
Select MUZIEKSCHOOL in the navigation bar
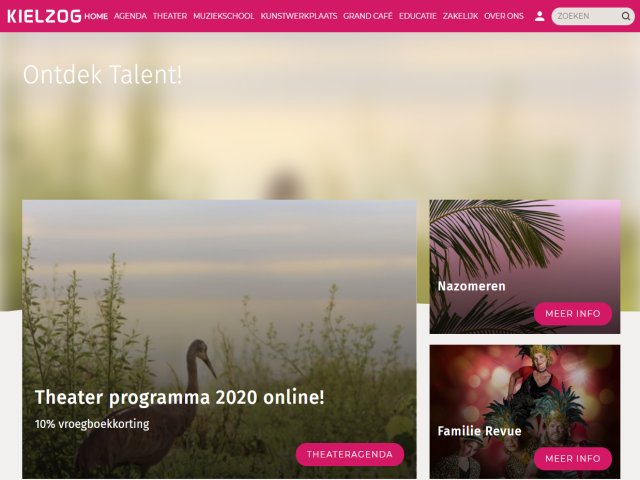pyautogui.click(x=223, y=16)
